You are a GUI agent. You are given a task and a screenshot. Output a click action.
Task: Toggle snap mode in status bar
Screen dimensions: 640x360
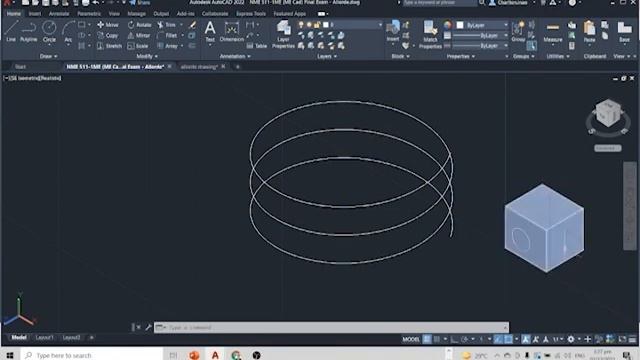pos(437,339)
